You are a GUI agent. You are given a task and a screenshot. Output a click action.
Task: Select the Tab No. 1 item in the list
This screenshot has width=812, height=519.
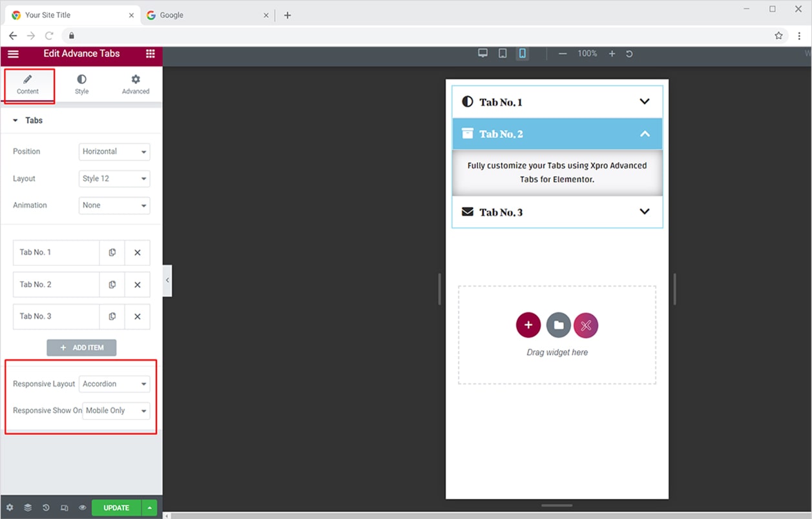(56, 252)
